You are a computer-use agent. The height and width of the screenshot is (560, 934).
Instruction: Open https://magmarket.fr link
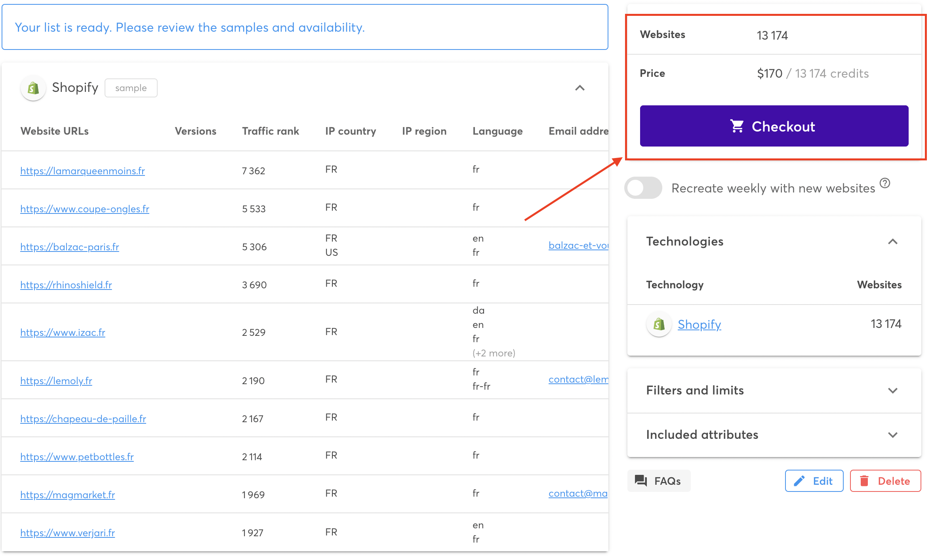(68, 495)
